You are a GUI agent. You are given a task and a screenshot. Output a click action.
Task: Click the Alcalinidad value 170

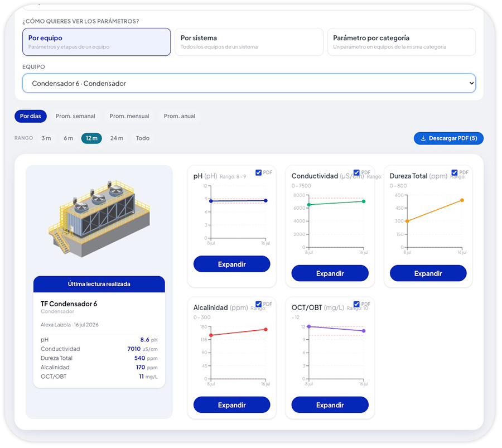tap(141, 367)
